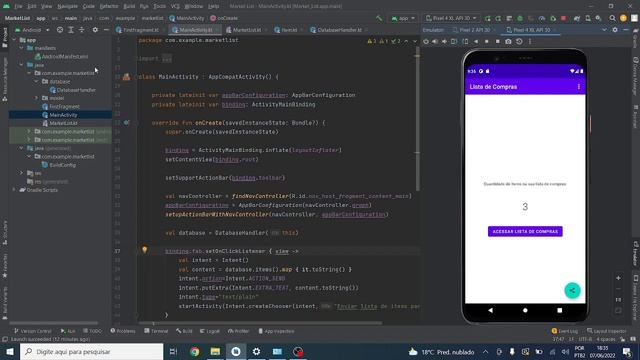The image size is (640, 360).
Task: Open the Profiler tool window
Action: point(238,331)
